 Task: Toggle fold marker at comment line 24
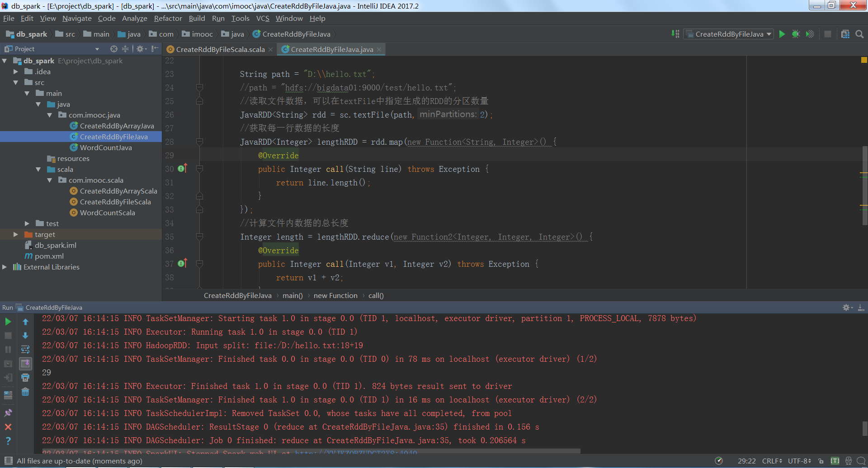(199, 88)
